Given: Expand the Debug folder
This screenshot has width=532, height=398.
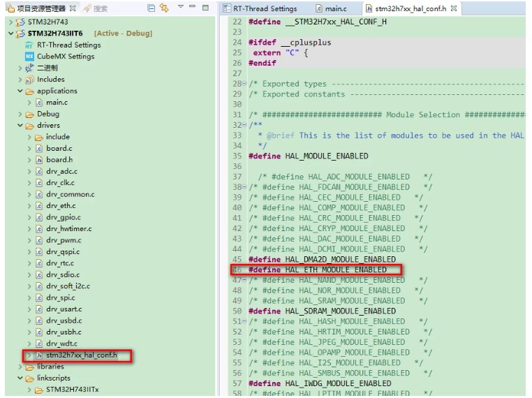Looking at the screenshot, I should pyautogui.click(x=20, y=115).
